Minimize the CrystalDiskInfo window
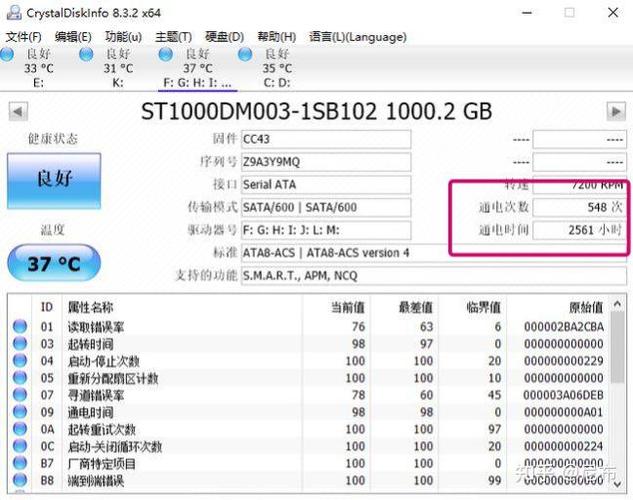The image size is (633, 500). tap(526, 13)
